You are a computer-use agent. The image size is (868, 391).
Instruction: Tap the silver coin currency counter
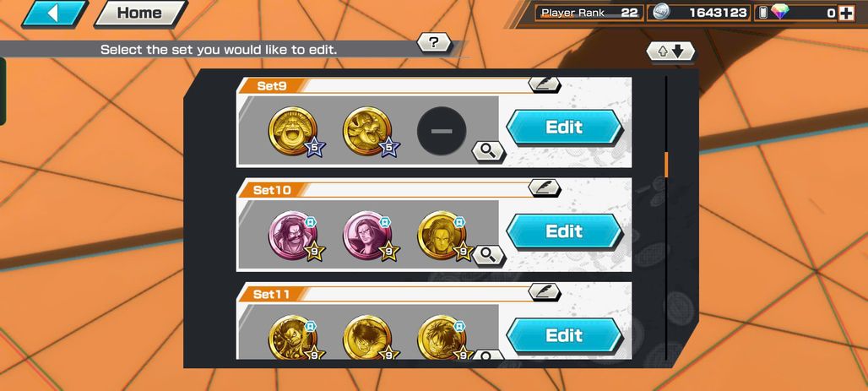click(x=698, y=13)
